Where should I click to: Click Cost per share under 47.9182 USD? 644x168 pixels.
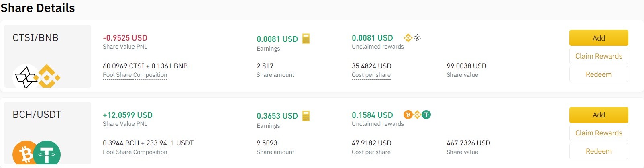[371, 152]
